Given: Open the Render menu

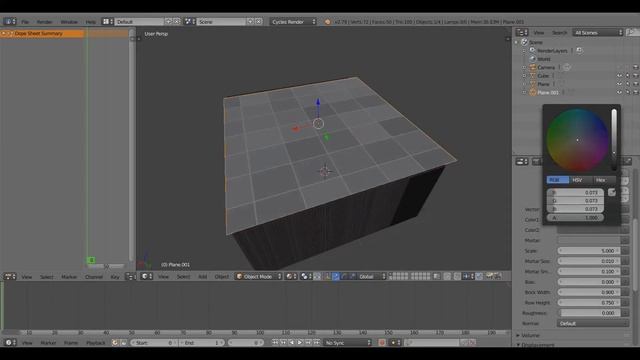Looking at the screenshot, I should pos(44,22).
